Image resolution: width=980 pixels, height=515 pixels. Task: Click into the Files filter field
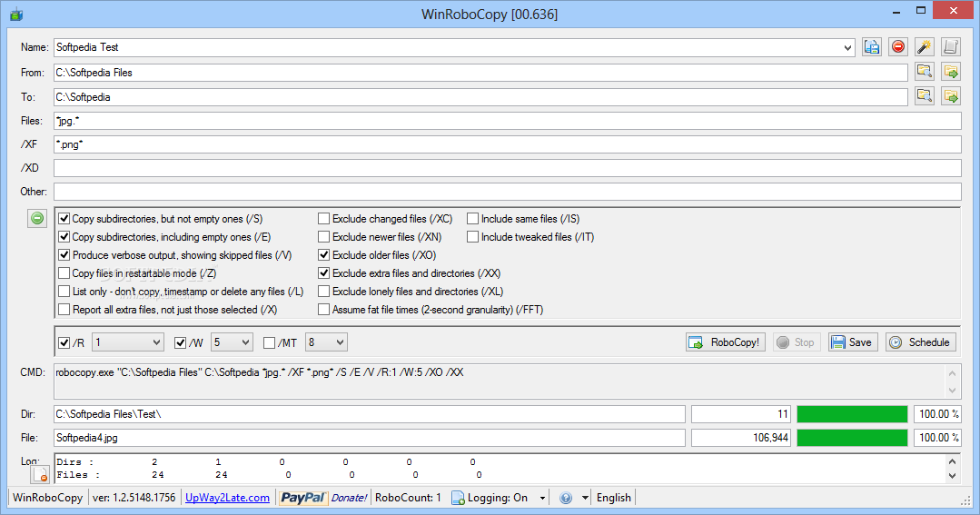[508, 121]
